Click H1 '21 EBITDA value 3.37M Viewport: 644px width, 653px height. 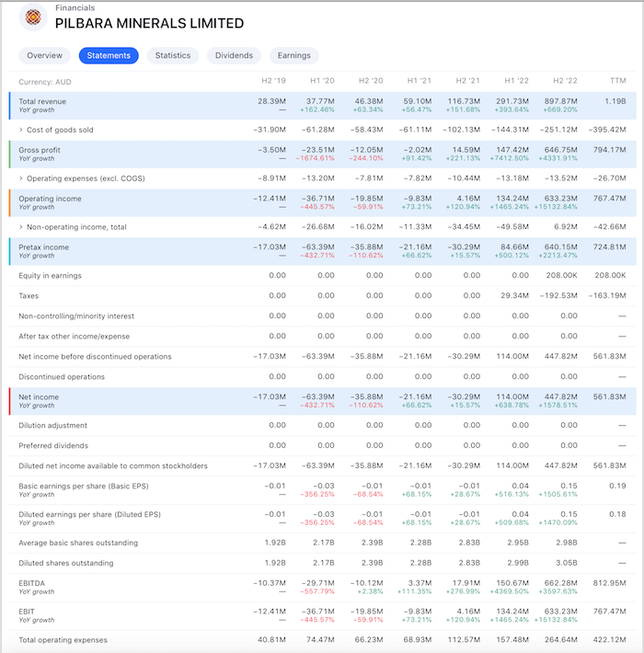coord(420,583)
